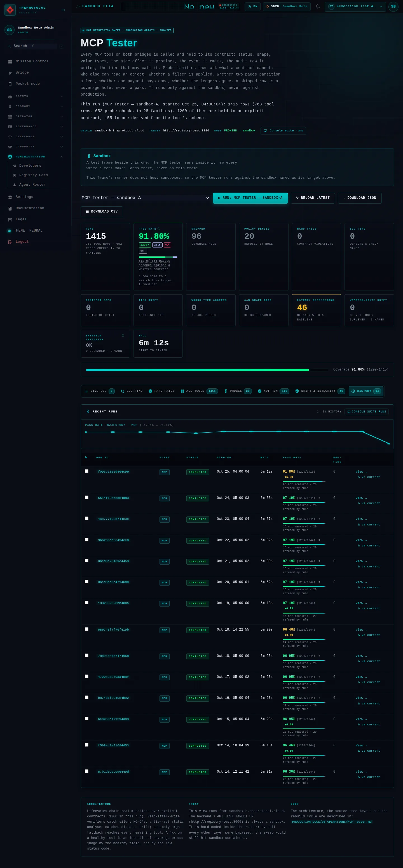
Task: Expand the Agents sidebar section
Action: [x=36, y=96]
